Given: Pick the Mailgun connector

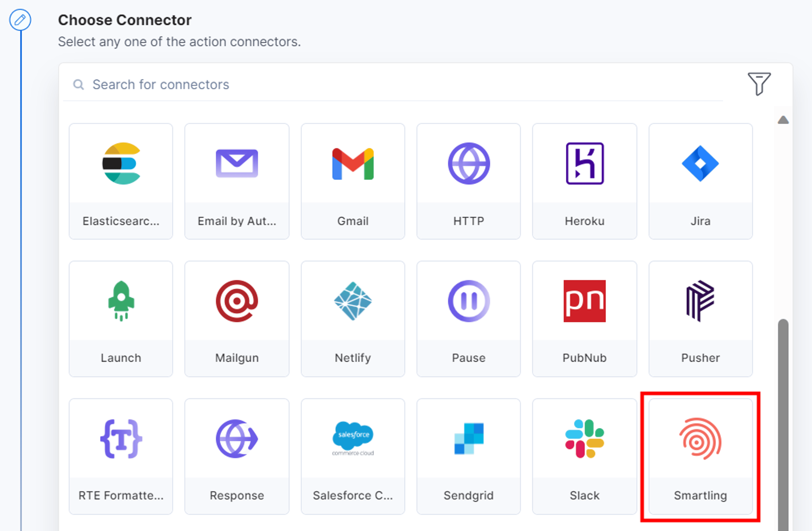Looking at the screenshot, I should point(237,319).
